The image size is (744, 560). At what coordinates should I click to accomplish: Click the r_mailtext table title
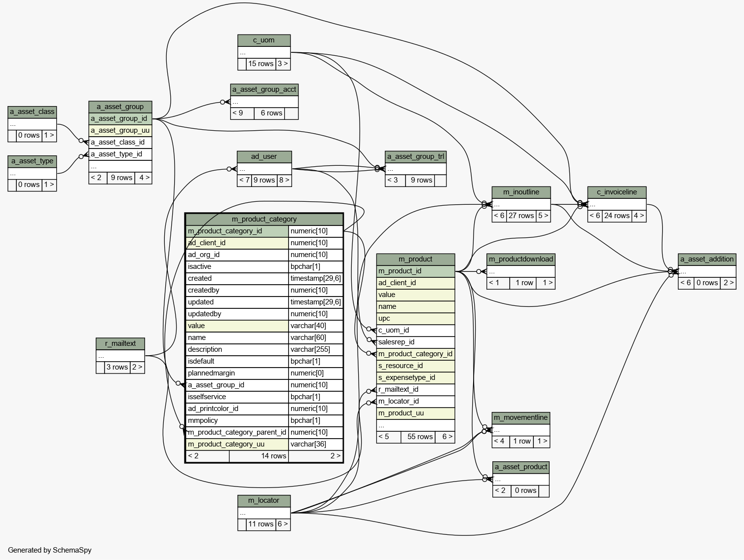(x=120, y=344)
